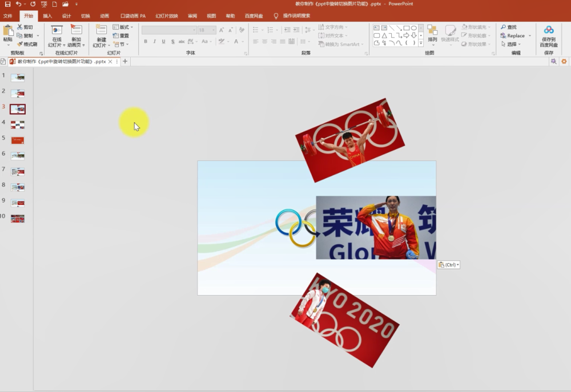571x392 pixels.
Task: Open the Insert ribbon tab
Action: (x=47, y=15)
